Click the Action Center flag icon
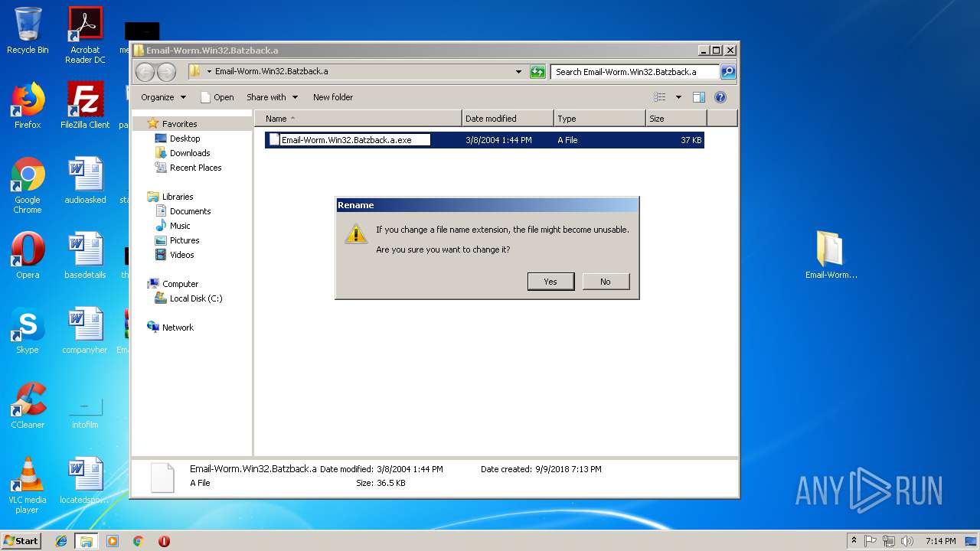The height and width of the screenshot is (551, 980). click(x=871, y=541)
